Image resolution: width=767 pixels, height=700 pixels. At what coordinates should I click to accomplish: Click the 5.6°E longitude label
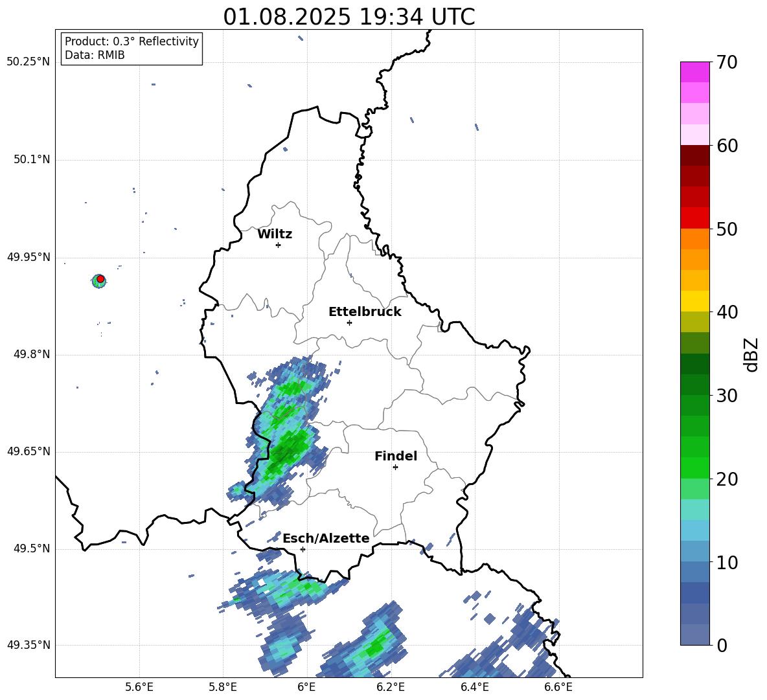[139, 687]
